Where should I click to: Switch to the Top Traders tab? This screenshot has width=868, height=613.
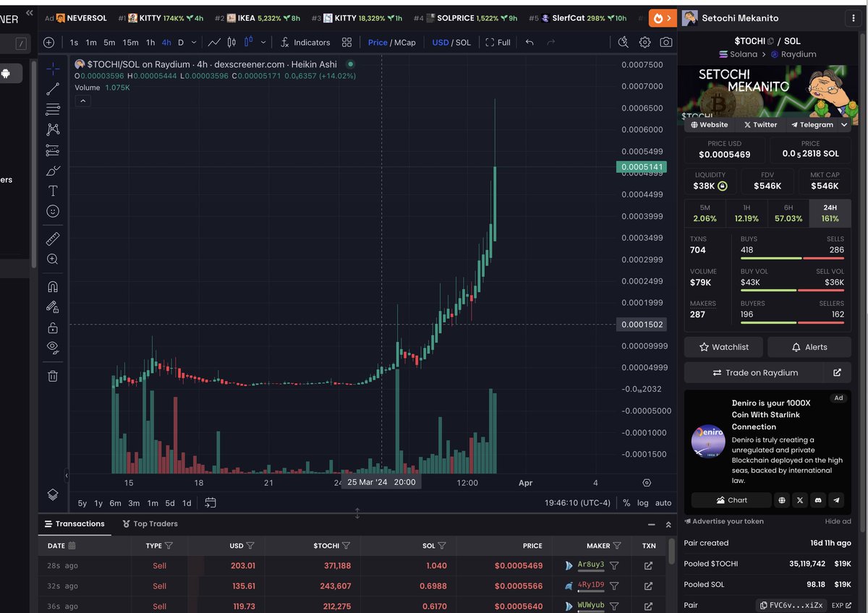pyautogui.click(x=150, y=524)
